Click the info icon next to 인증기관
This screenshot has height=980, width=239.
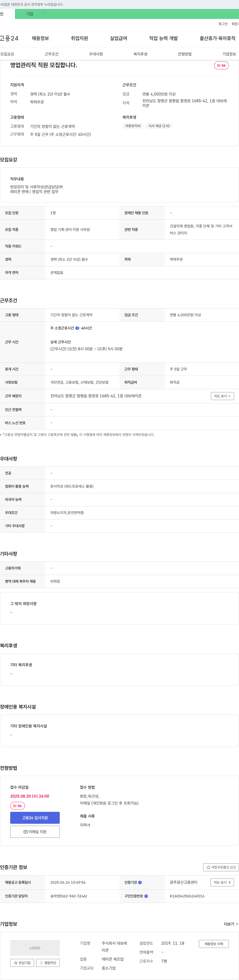point(140,882)
